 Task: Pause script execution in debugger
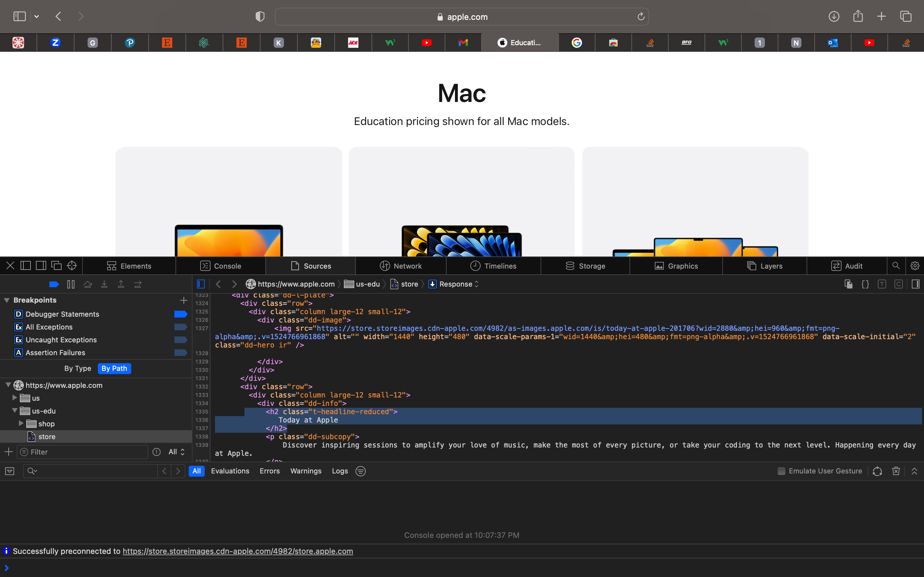71,284
